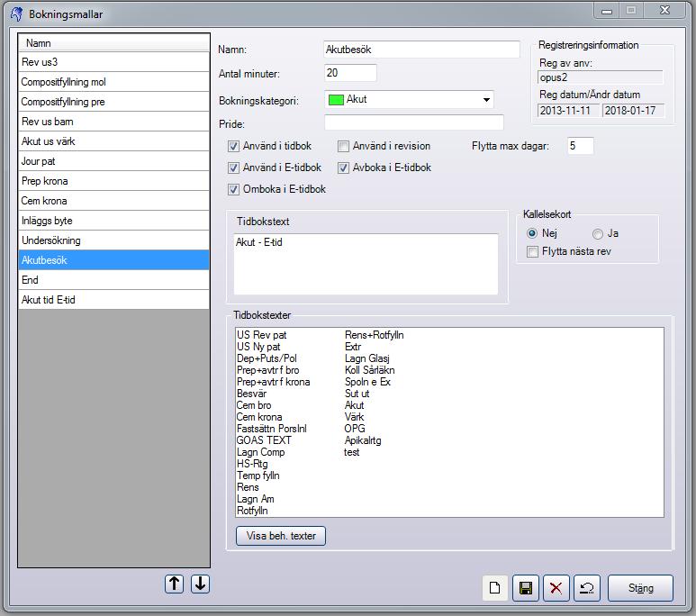Select Rev us3 in template list

pos(114,62)
